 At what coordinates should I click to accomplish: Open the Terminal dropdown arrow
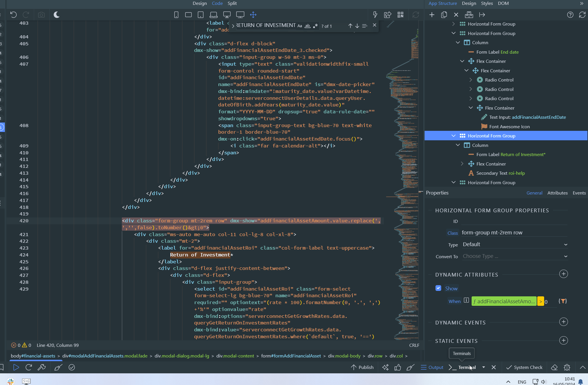[x=484, y=367]
